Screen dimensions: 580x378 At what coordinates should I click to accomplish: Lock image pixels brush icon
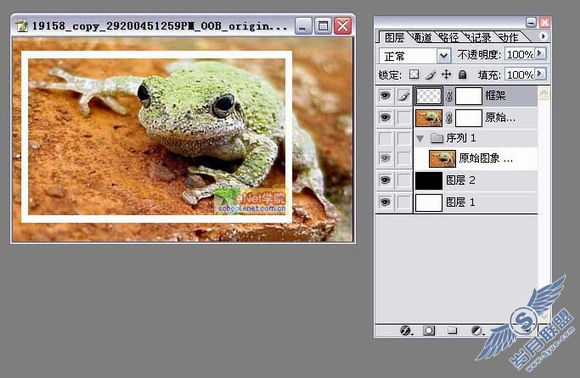point(430,75)
